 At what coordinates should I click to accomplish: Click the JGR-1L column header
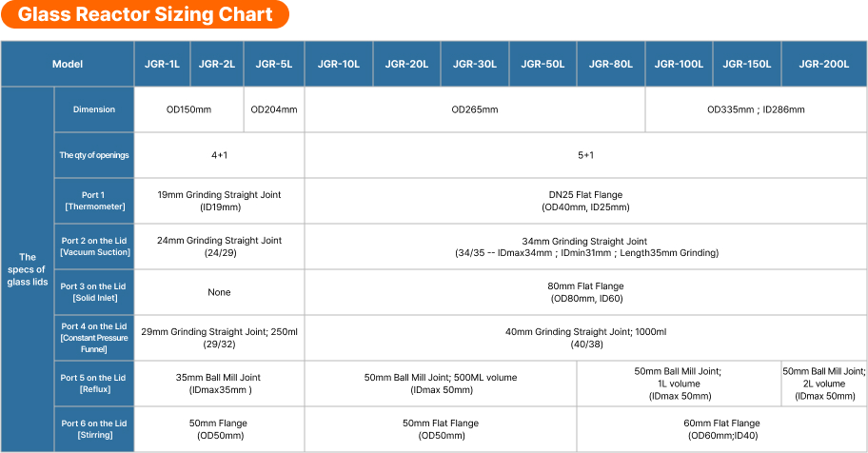(162, 65)
